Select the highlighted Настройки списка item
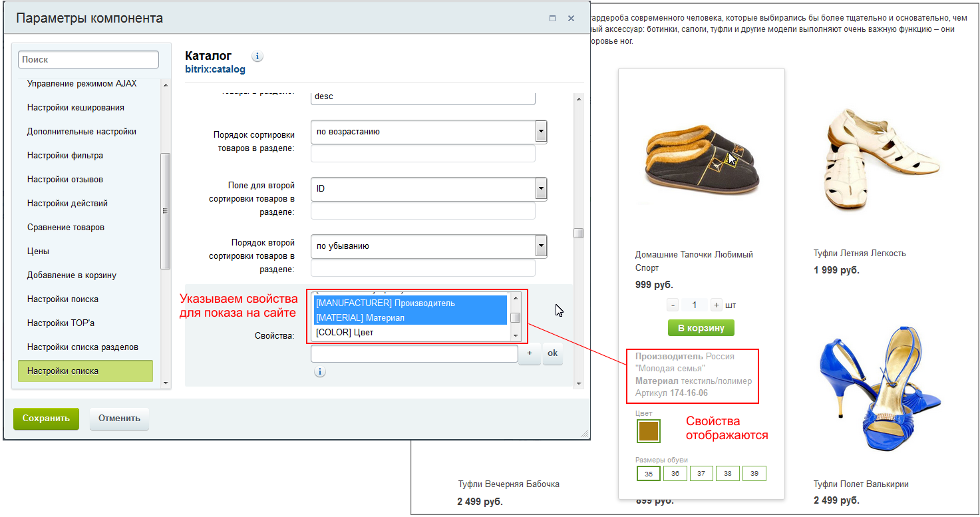This screenshot has height=517, width=980. (85, 371)
